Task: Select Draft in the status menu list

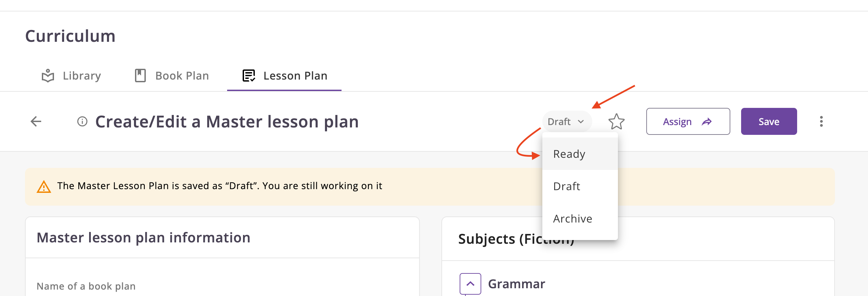Action: 567,186
